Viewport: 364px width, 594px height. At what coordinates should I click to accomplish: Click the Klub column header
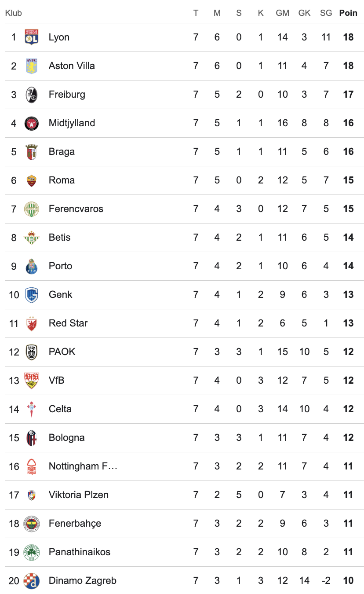(x=14, y=13)
